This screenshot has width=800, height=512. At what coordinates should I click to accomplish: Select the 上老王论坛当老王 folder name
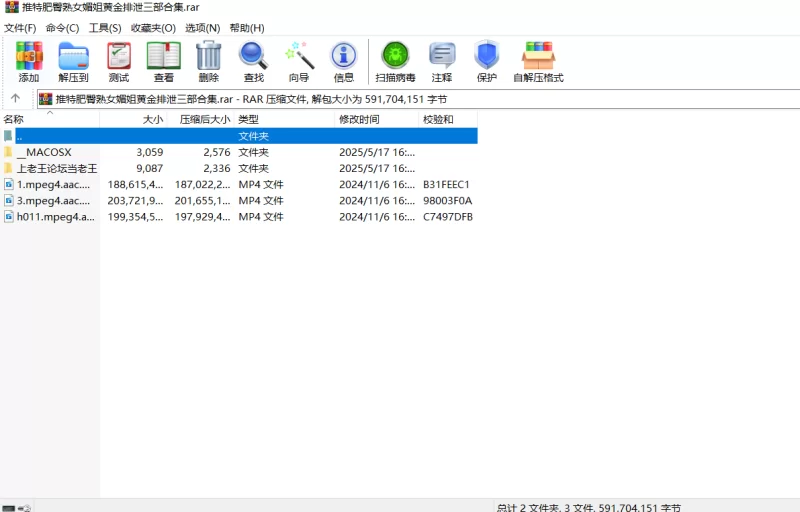57,168
